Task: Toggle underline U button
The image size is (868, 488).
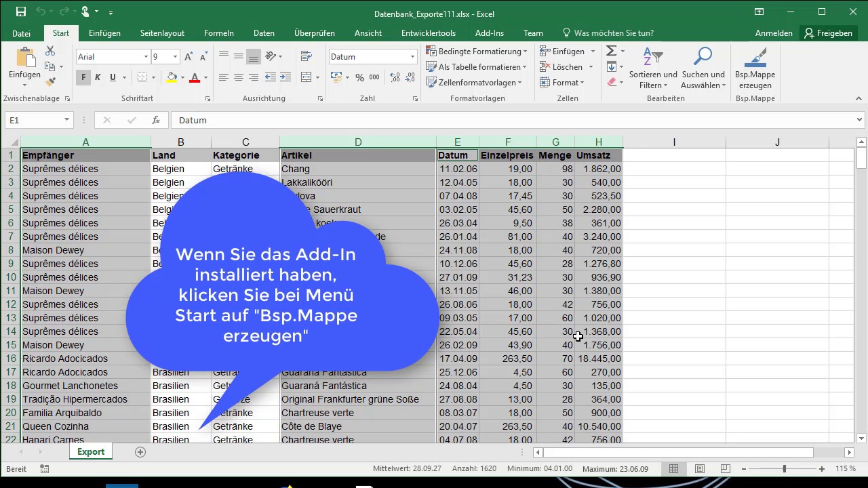Action: point(113,77)
